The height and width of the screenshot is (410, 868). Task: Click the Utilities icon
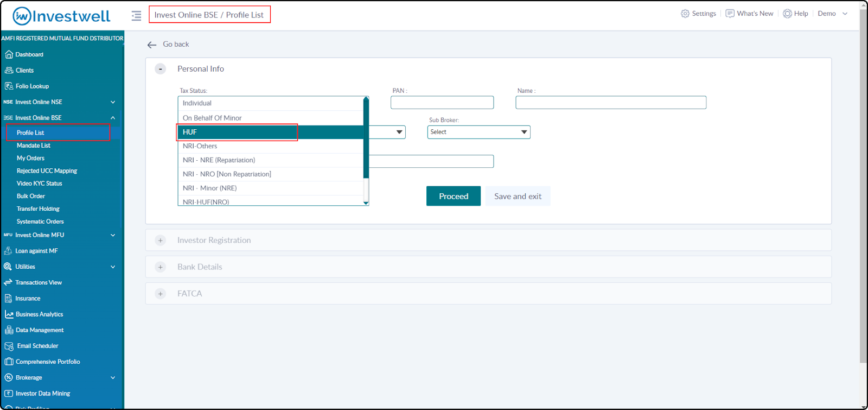(8, 267)
